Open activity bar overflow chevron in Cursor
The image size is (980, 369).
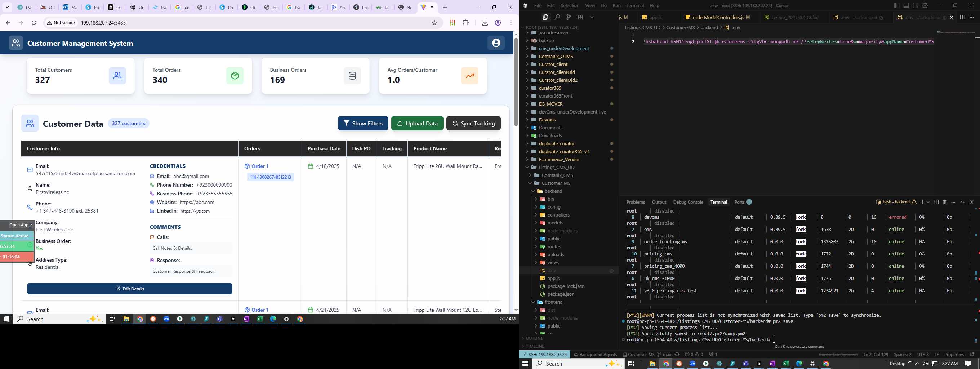coord(592,17)
